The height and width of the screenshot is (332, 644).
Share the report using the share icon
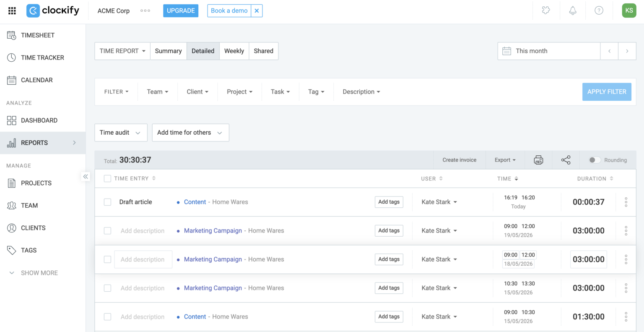click(x=566, y=160)
